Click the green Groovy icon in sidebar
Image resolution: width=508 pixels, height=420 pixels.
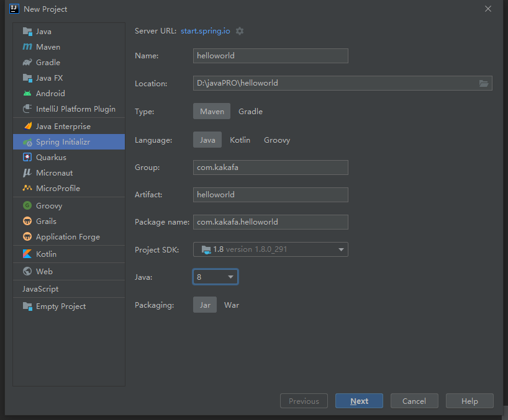coord(27,205)
